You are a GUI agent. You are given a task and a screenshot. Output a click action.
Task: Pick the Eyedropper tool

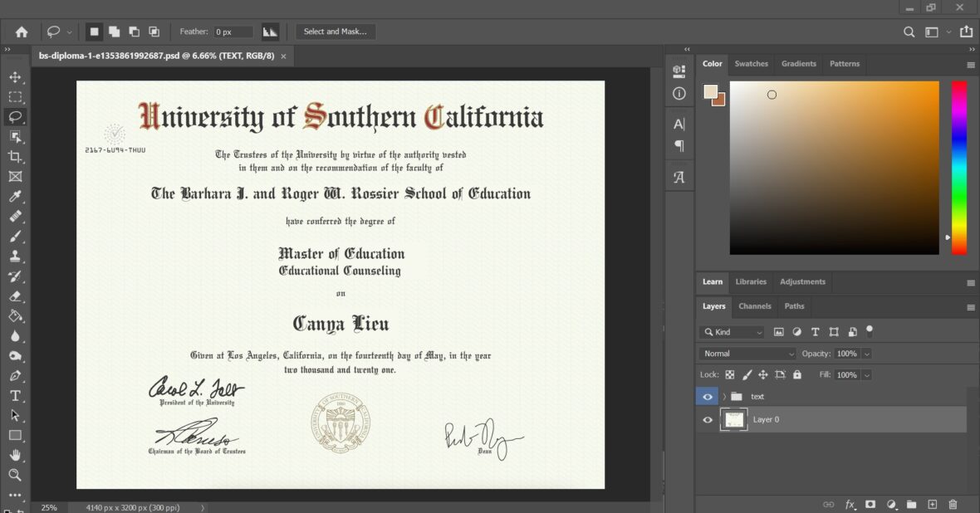[17, 196]
